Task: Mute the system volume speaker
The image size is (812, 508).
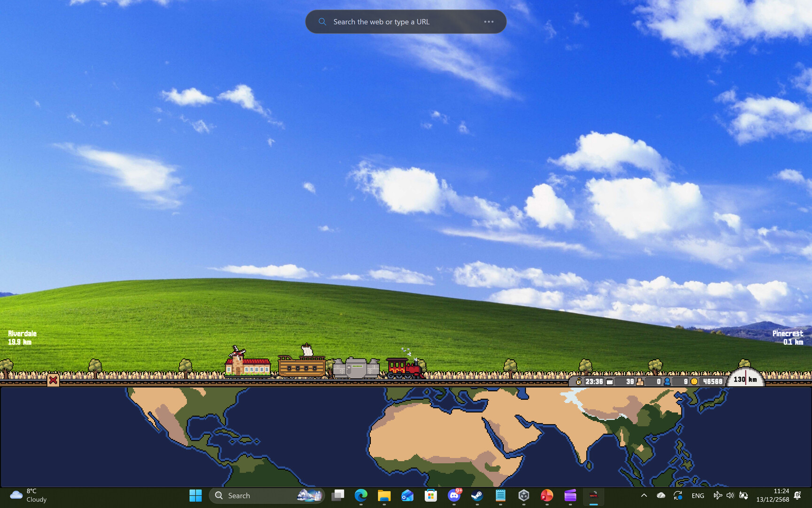Action: (730, 495)
